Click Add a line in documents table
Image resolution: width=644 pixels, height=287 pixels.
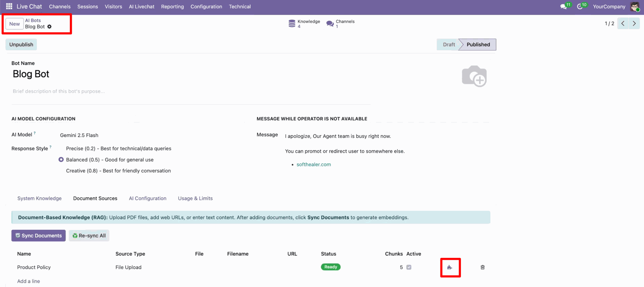point(29,281)
